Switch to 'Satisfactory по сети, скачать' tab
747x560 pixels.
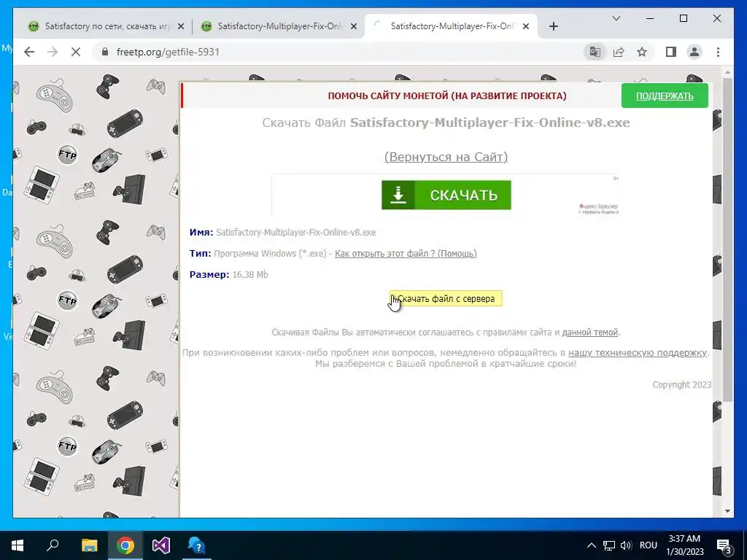click(105, 26)
